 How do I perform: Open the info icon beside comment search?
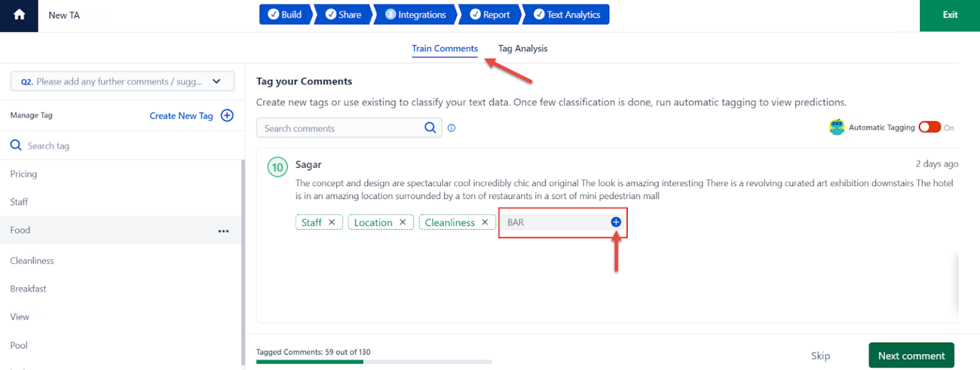point(452,128)
